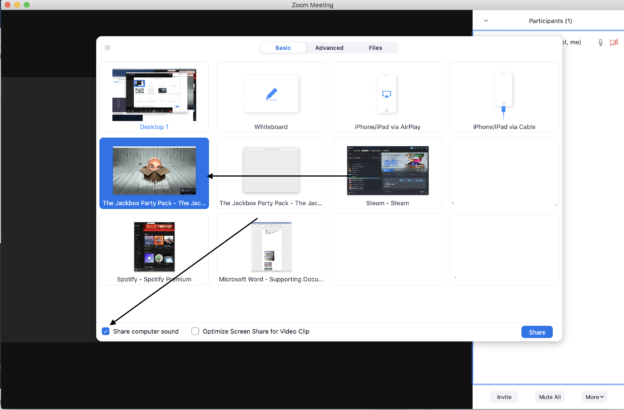Select the highlighted Jackbox Party Pack window
The image size is (624, 410).
click(x=154, y=173)
